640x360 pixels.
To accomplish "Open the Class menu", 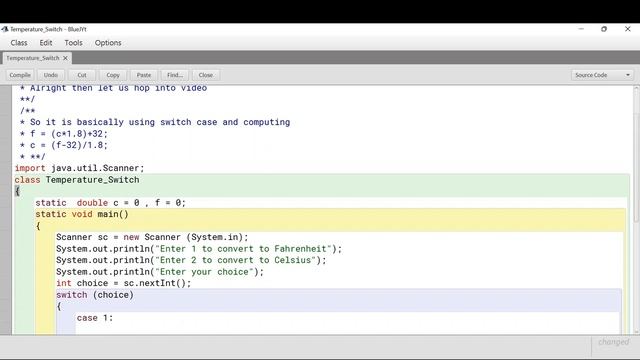I will (x=19, y=43).
